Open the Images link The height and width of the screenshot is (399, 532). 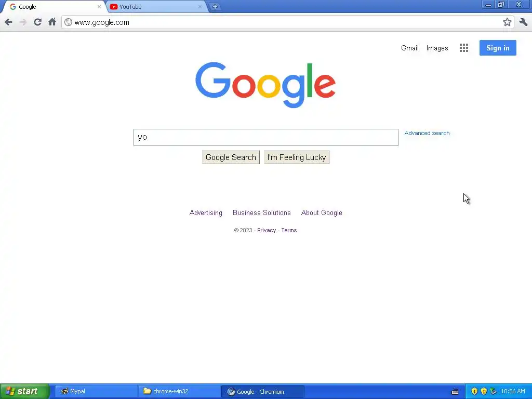pyautogui.click(x=437, y=48)
